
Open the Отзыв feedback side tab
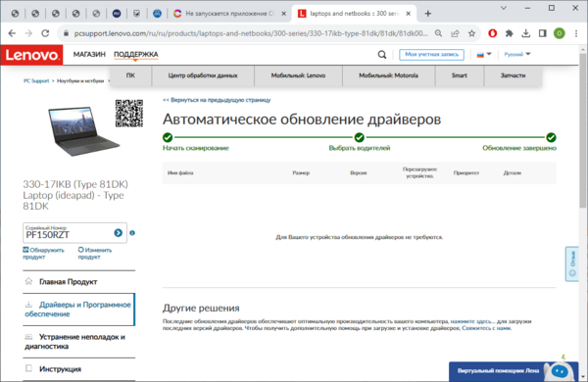(572, 263)
